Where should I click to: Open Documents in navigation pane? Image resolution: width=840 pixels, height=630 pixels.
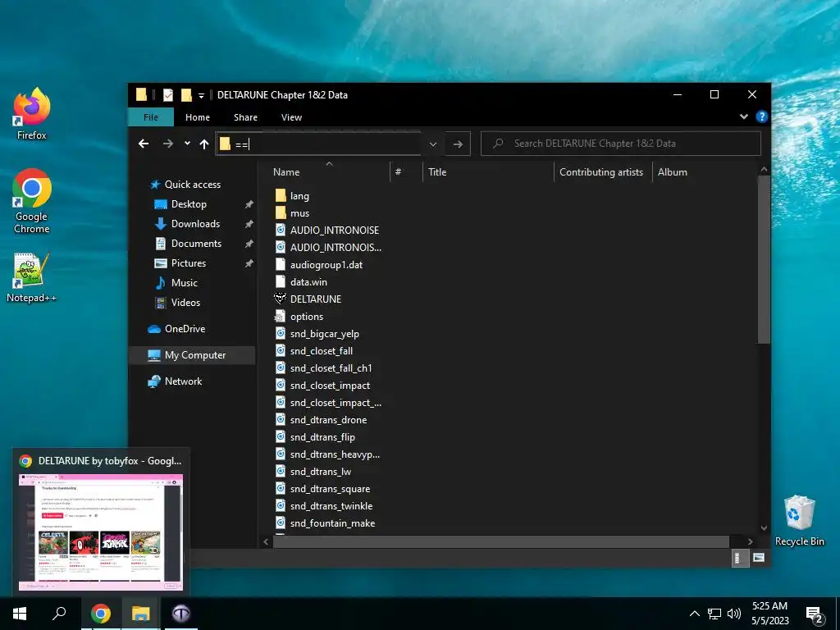[188, 244]
